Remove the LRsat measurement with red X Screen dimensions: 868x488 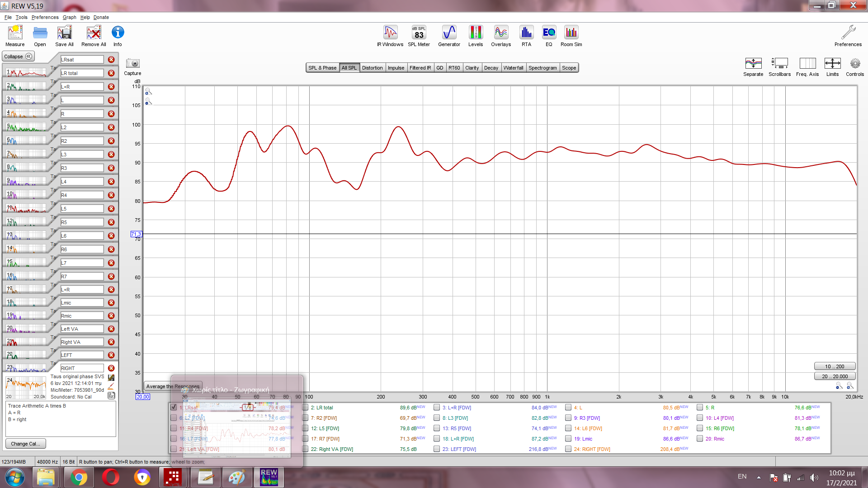tap(111, 60)
